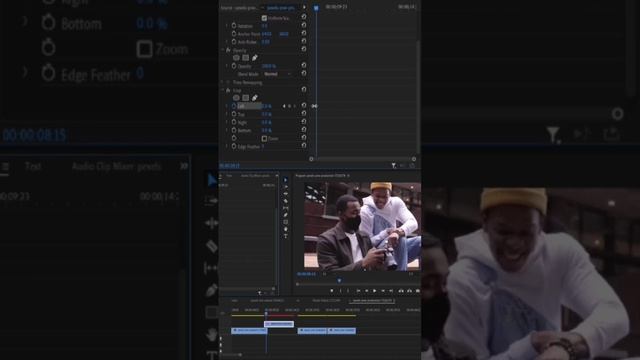Toggle animation stopwatch for Crop Right
Image resolution: width=640 pixels, height=360 pixels.
coord(234,122)
